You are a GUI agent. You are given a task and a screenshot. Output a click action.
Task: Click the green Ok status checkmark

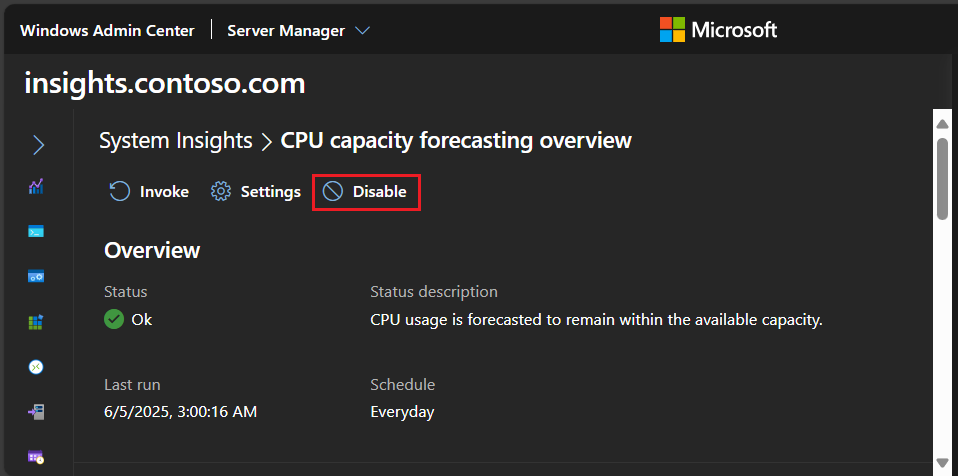click(x=114, y=319)
